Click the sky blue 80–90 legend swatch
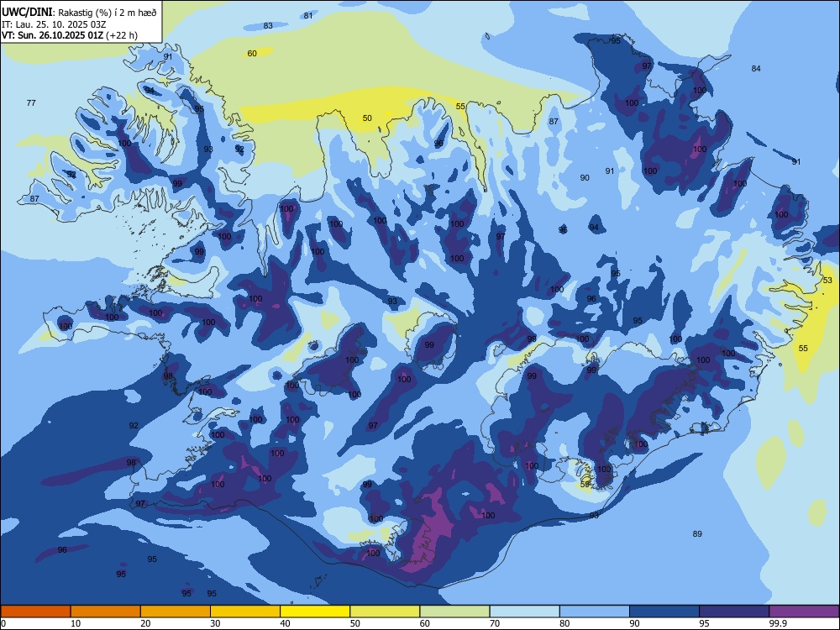Image resolution: width=840 pixels, height=630 pixels. pyautogui.click(x=595, y=612)
